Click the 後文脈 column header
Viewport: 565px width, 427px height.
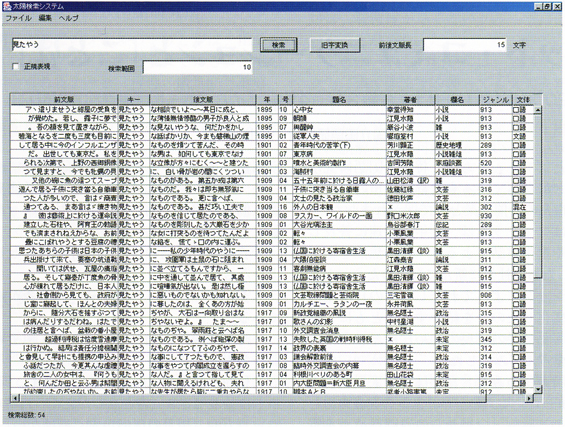203,99
